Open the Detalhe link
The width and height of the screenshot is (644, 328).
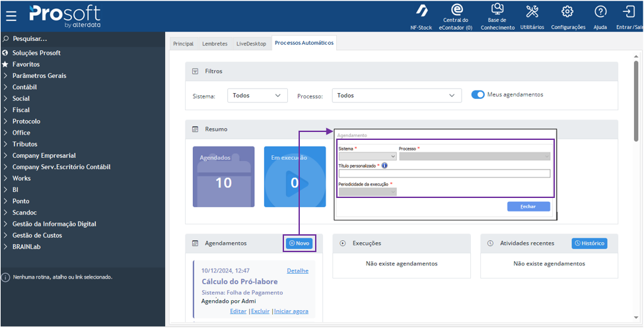(298, 271)
